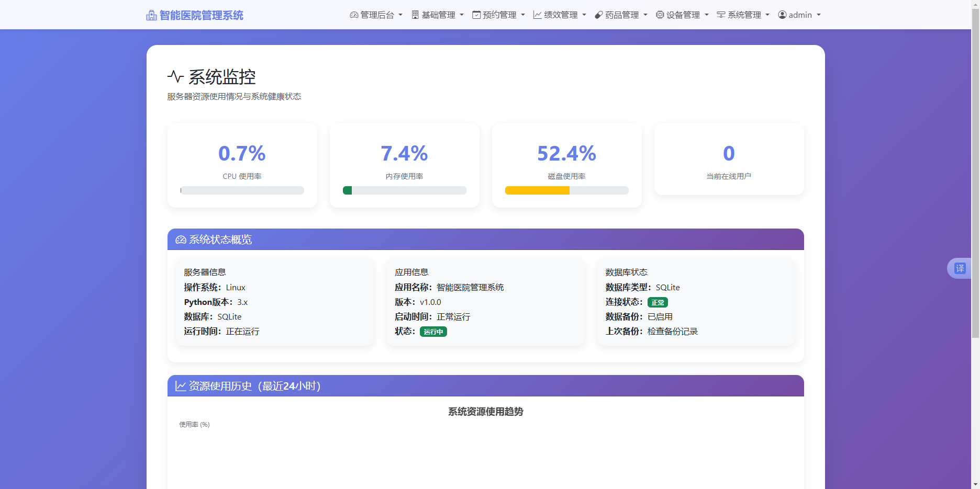Open the 基础管理 dropdown
The image size is (980, 489).
pyautogui.click(x=438, y=15)
